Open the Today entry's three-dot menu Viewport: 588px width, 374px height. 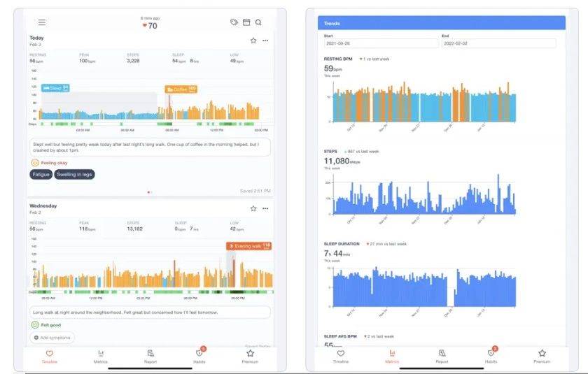pyautogui.click(x=265, y=41)
